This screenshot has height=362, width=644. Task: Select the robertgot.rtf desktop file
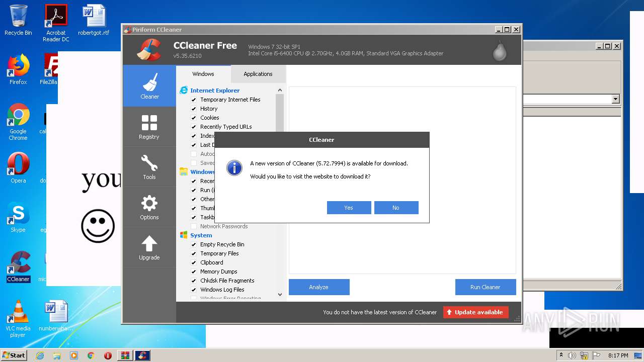(x=94, y=20)
